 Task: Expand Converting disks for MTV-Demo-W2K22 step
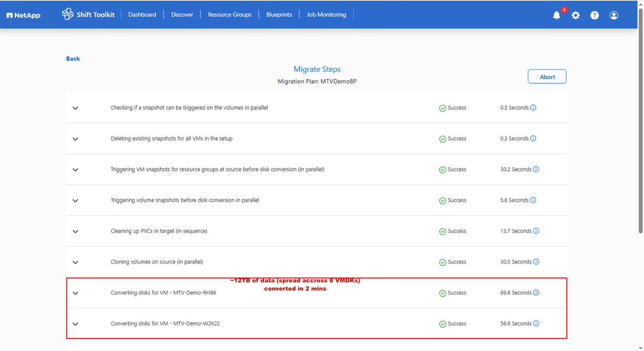point(75,324)
